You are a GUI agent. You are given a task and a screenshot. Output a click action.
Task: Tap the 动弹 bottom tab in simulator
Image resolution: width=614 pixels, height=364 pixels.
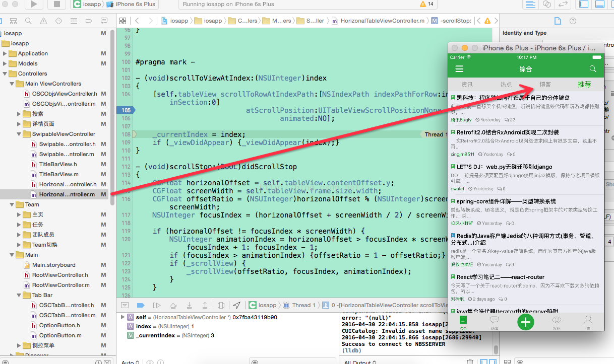coord(495,322)
